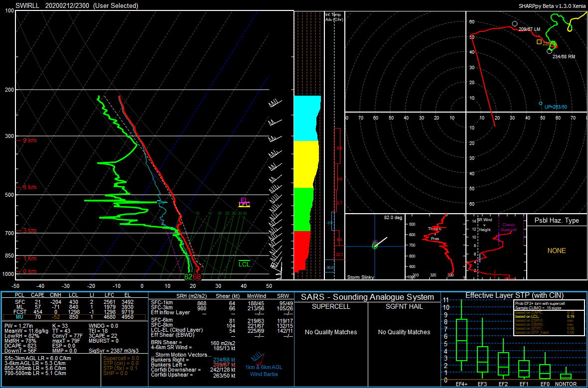
Task: Click the Corfidi Upshear = 263/50 kt line
Action: tap(193, 375)
